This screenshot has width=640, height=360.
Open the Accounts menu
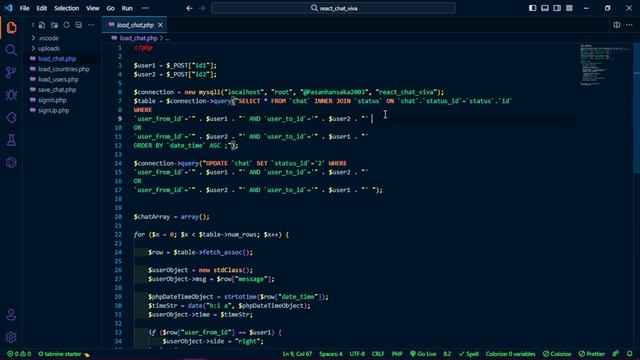11,315
